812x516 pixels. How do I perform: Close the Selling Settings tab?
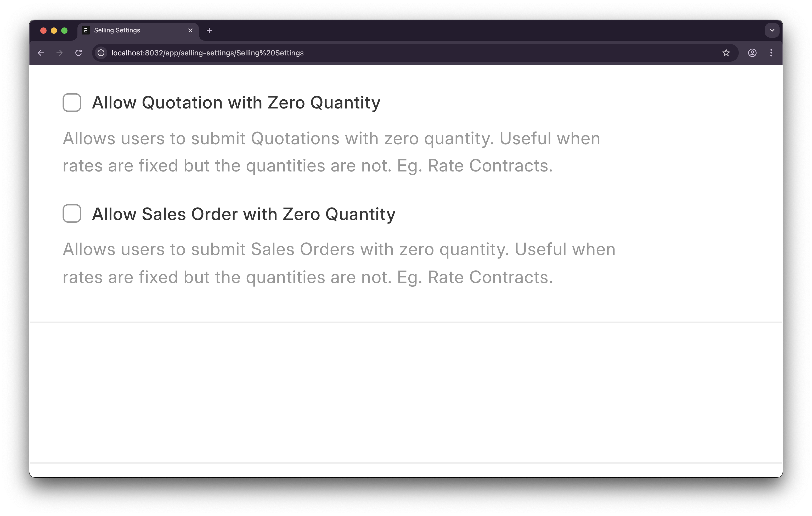190,30
